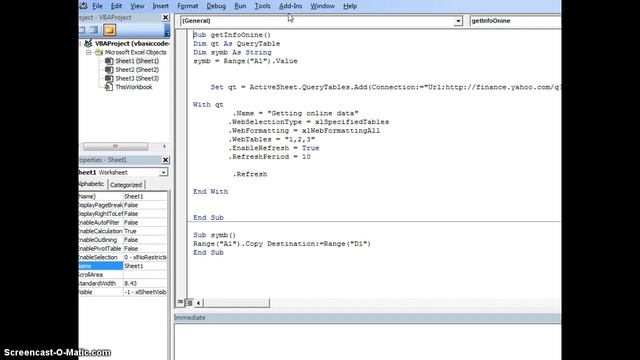640x360 pixels.
Task: Collapse the Microsoft Excel Objects folder
Action: pos(88,52)
